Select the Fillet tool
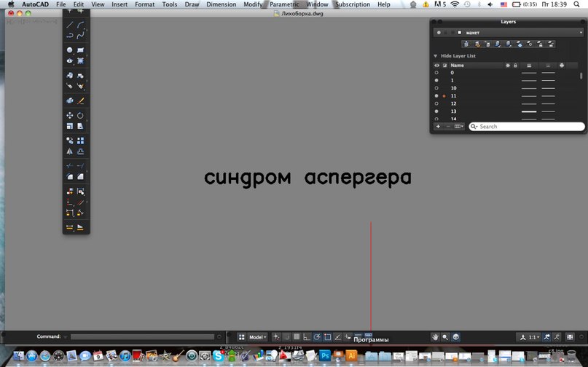Viewport: 588px width, 367px height. click(x=70, y=176)
